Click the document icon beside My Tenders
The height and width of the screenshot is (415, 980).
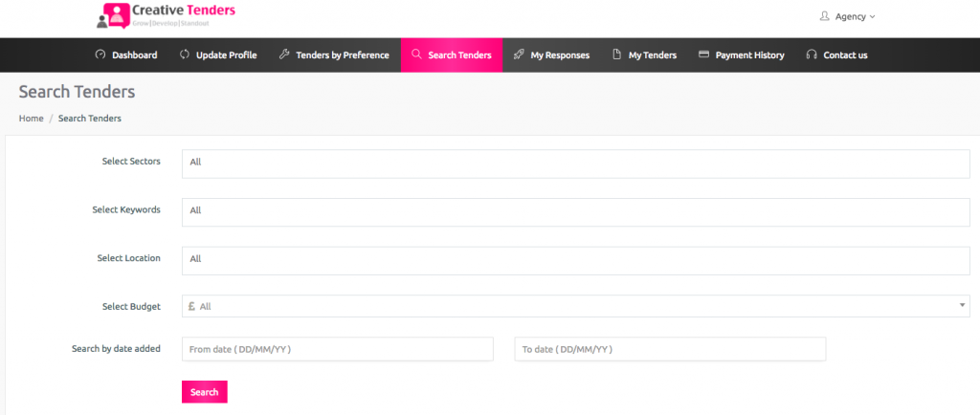(617, 55)
